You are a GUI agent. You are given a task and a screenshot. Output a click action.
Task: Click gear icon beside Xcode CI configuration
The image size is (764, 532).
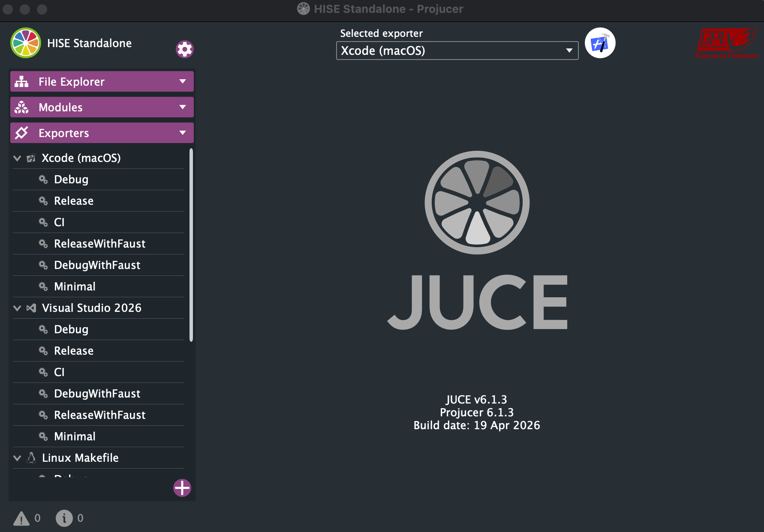[x=43, y=222]
